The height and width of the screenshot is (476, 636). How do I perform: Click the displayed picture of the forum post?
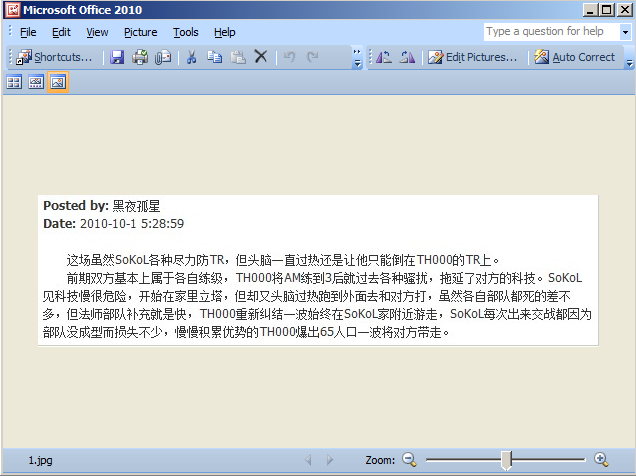[x=318, y=270]
